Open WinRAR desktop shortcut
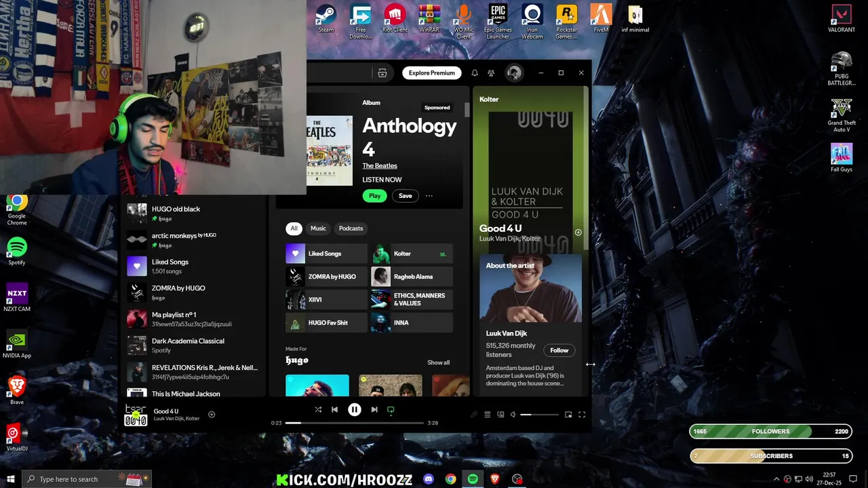 coord(429,19)
